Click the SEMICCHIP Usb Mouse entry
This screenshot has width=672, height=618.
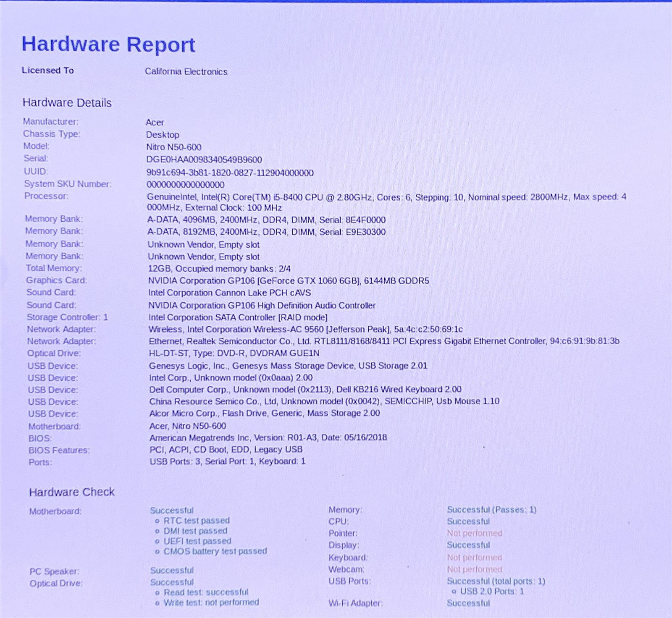pos(324,401)
